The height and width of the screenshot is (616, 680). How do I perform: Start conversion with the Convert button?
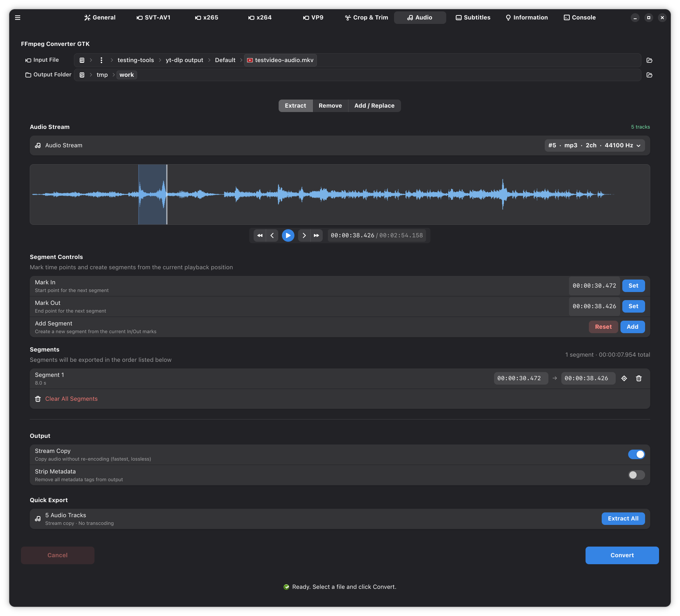(622, 555)
